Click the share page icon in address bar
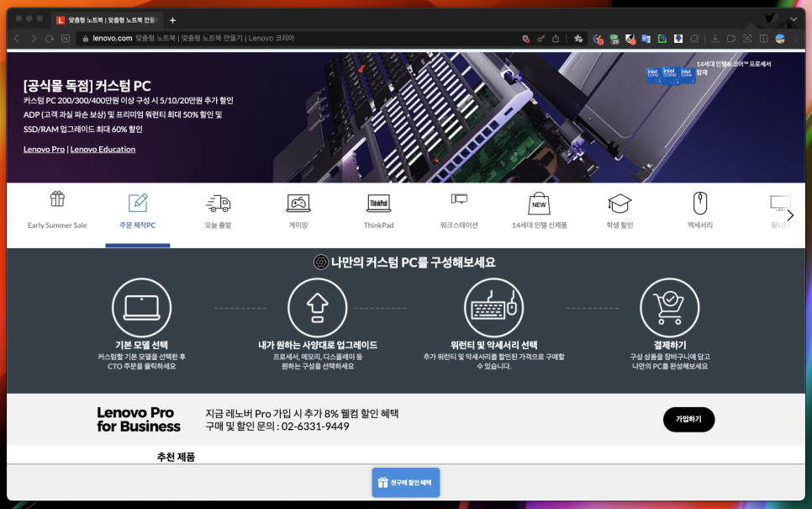 [x=556, y=39]
